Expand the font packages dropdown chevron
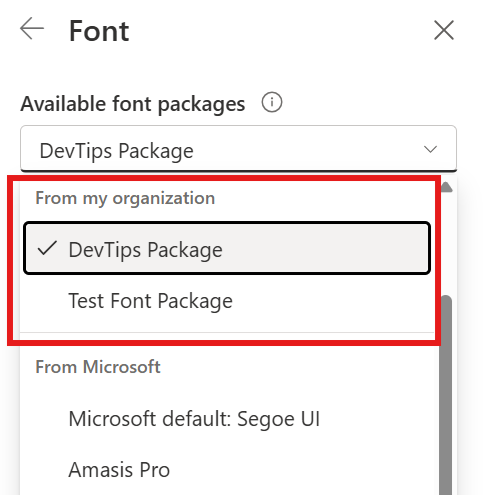Image resolution: width=483 pixels, height=495 pixels. coord(430,149)
